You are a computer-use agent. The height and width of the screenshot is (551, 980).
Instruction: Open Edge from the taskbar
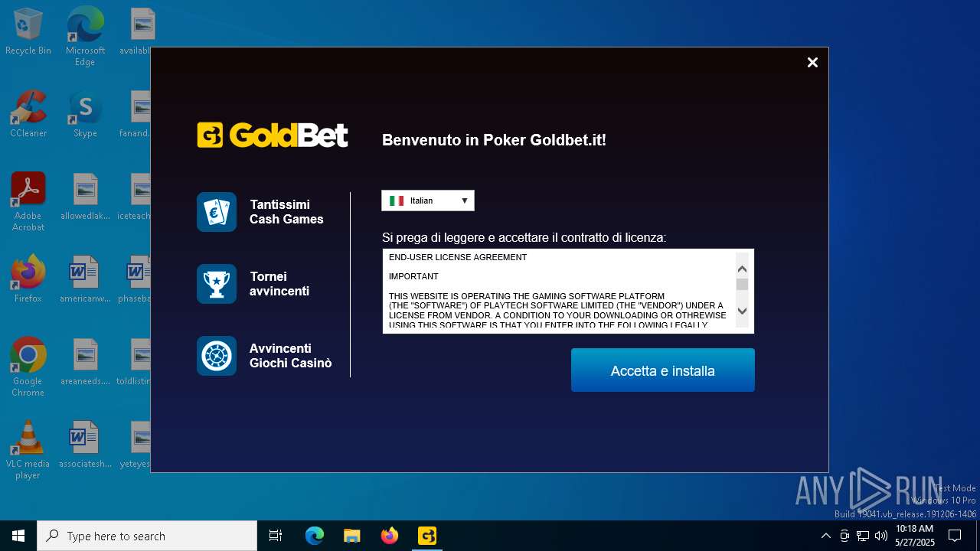tap(315, 536)
